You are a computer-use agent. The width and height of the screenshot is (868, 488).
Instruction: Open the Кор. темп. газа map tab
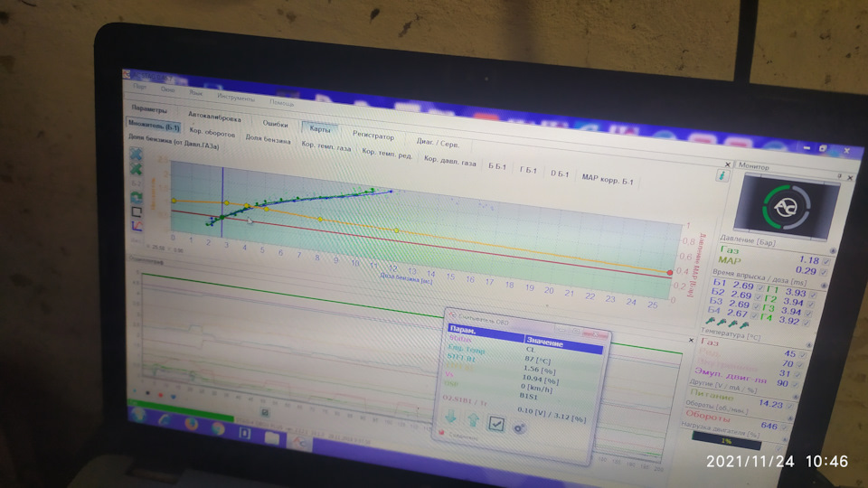point(326,146)
